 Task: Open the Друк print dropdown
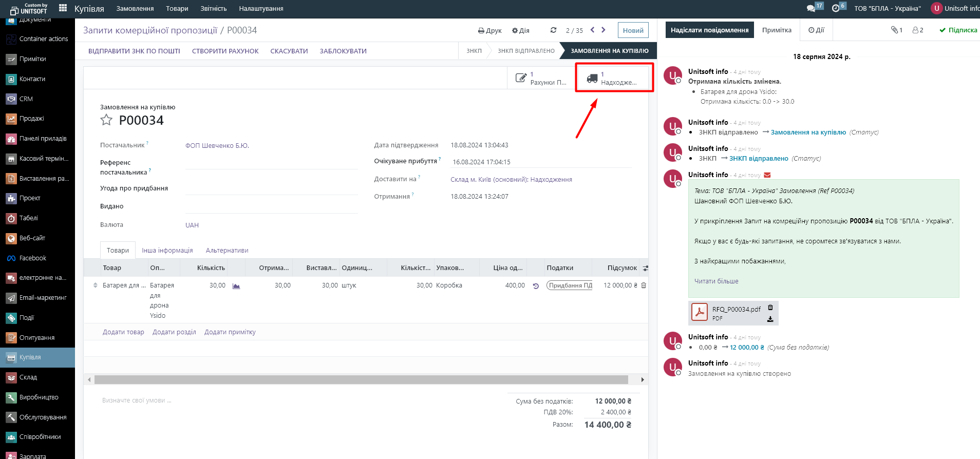click(489, 31)
